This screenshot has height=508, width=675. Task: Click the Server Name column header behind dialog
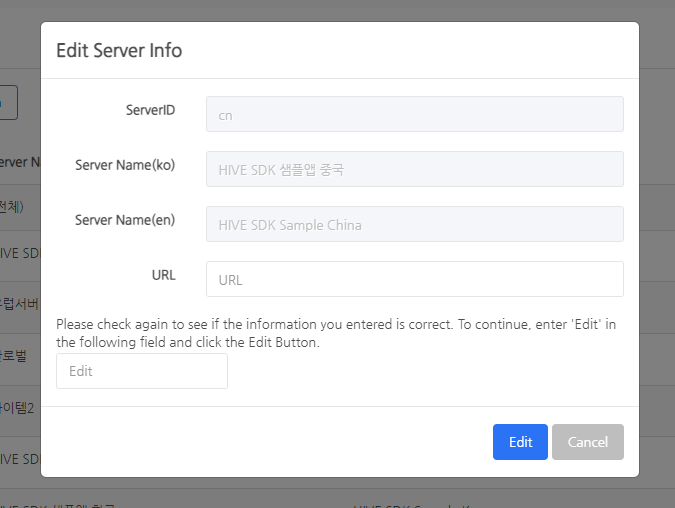coord(18,162)
